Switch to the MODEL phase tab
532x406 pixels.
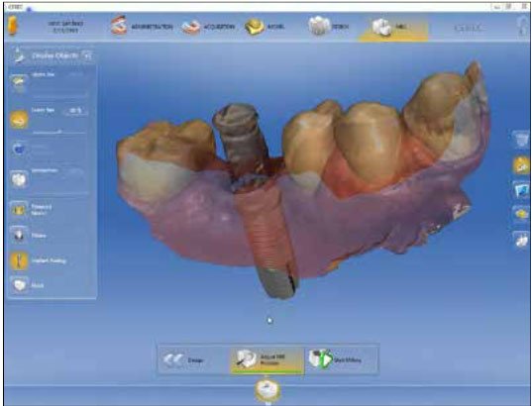(265, 27)
